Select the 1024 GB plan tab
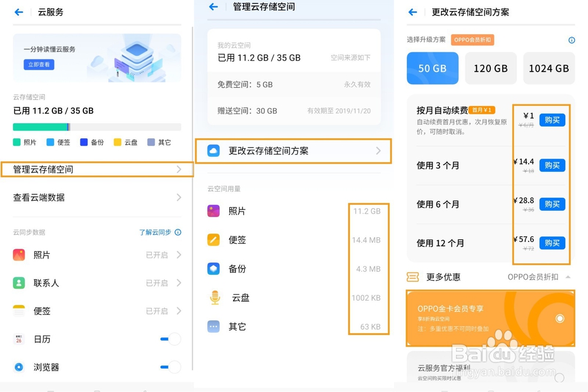Image resolution: width=588 pixels, height=392 pixels. 549,68
